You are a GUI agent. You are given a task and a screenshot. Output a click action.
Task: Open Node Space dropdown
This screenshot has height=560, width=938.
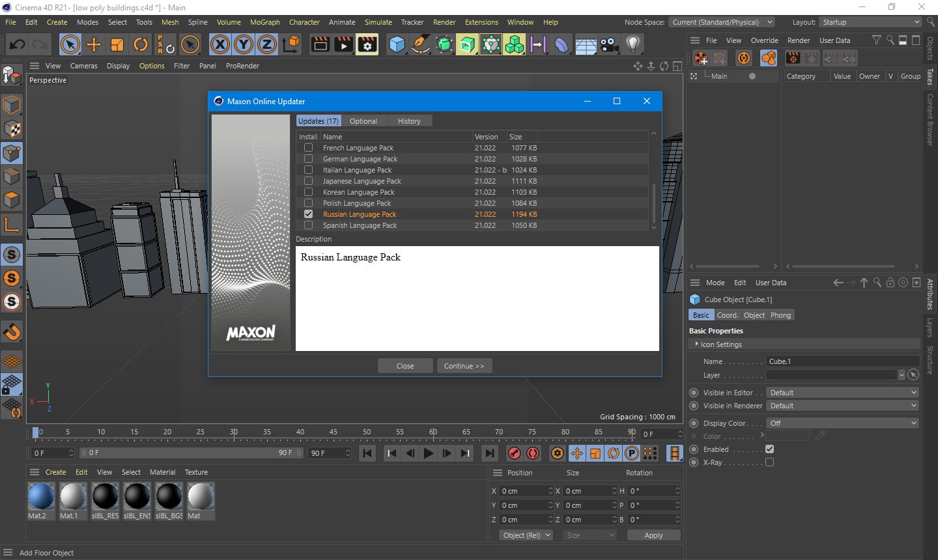[x=722, y=22]
